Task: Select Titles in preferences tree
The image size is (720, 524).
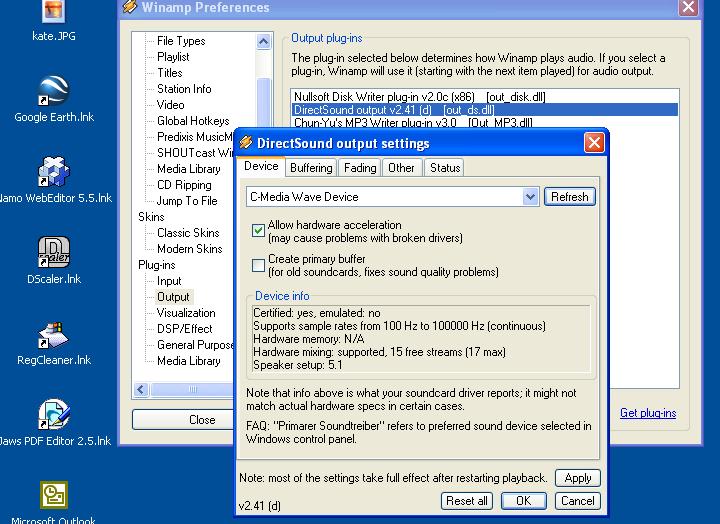Action: pyautogui.click(x=169, y=73)
